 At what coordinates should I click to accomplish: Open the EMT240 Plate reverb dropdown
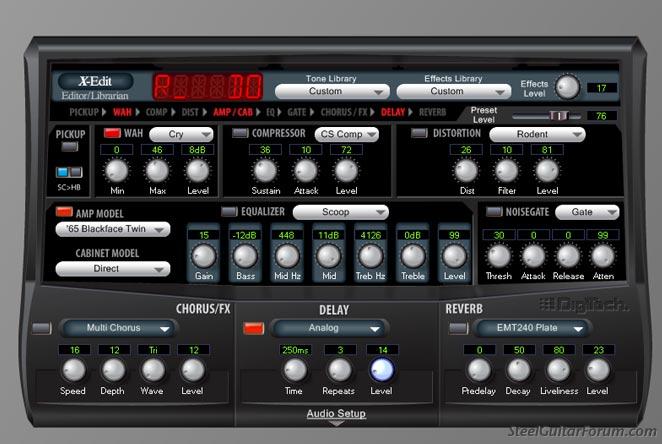pos(532,328)
